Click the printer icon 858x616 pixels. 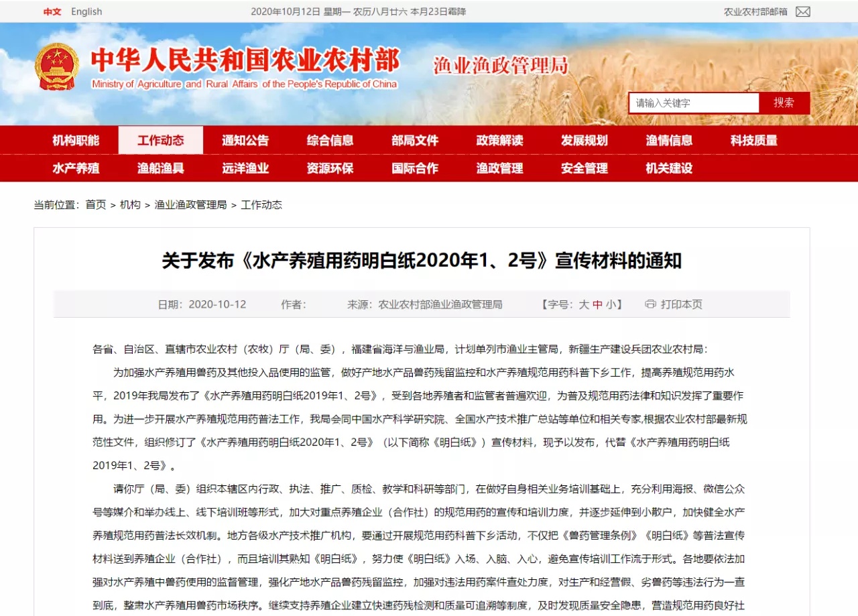click(x=650, y=304)
